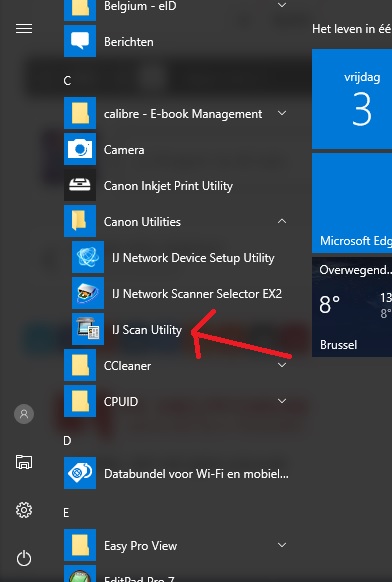The height and width of the screenshot is (582, 392).
Task: Open the Berichten app label
Action: pos(128,42)
